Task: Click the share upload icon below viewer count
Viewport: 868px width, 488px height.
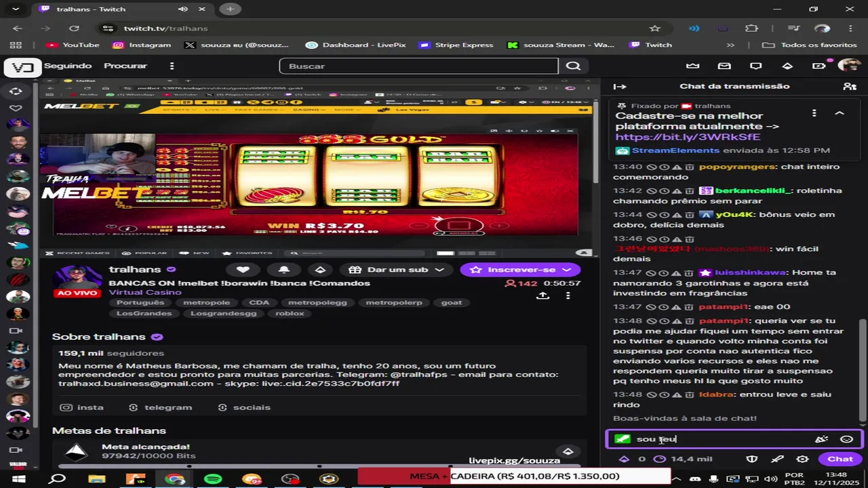Action: point(542,296)
